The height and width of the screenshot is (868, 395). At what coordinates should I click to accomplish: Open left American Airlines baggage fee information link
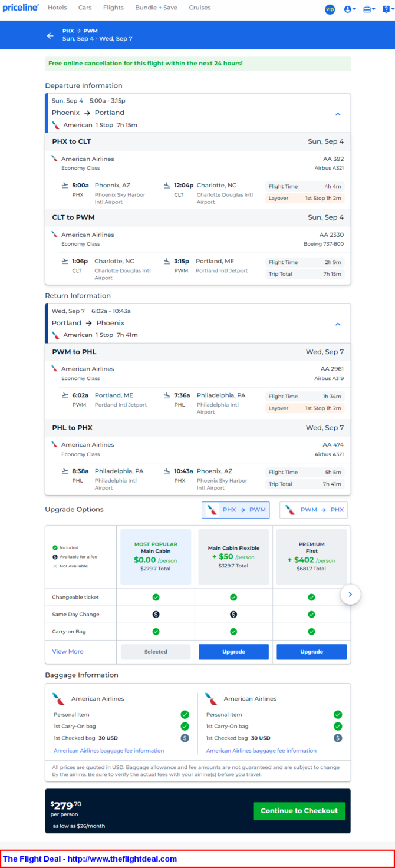109,751
